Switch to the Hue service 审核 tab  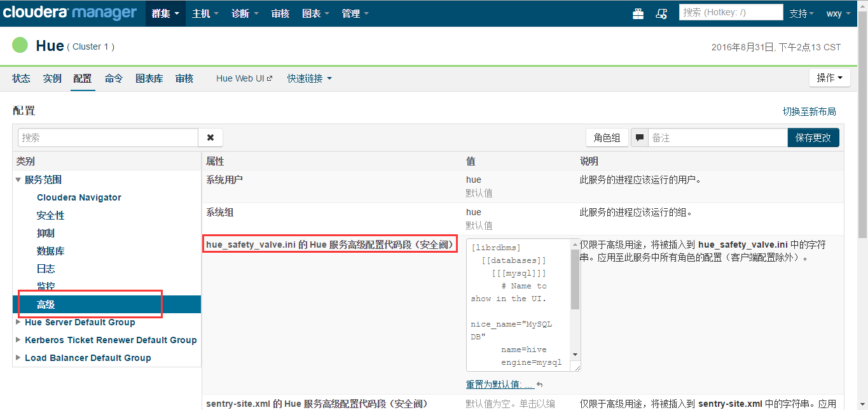click(x=184, y=78)
